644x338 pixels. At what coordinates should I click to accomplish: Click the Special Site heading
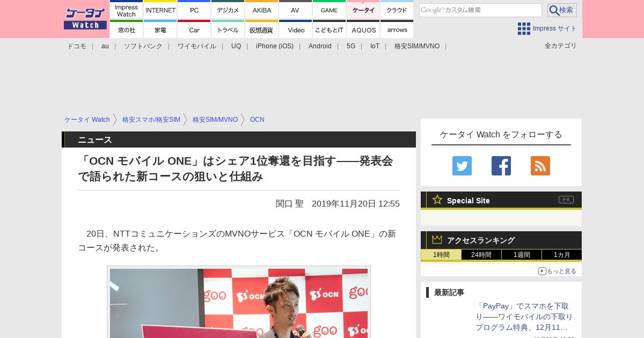coord(469,201)
